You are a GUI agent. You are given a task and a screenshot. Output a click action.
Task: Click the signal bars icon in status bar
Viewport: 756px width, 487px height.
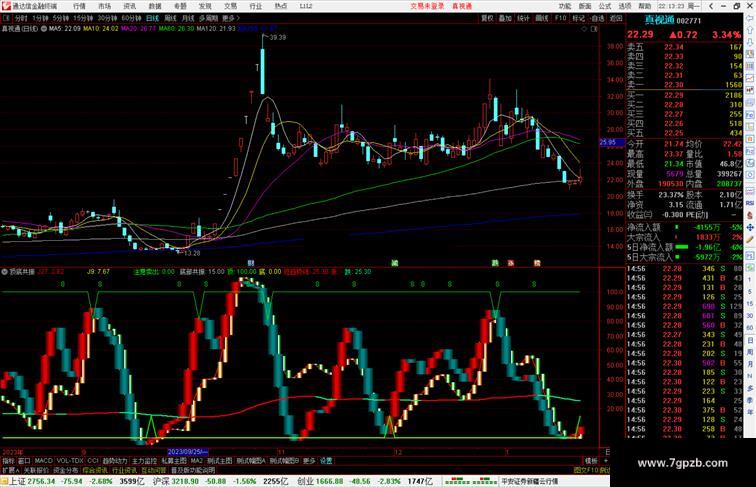470,481
